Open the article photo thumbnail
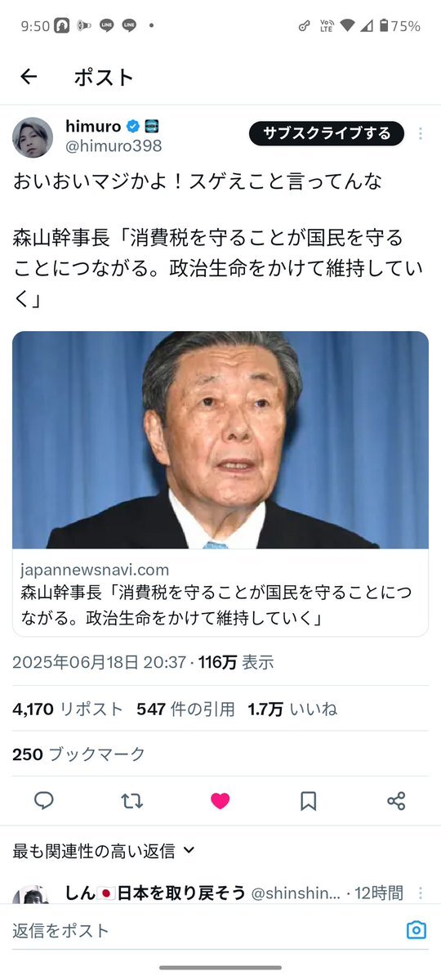Viewport: 441px width, 980px height. pyautogui.click(x=220, y=440)
